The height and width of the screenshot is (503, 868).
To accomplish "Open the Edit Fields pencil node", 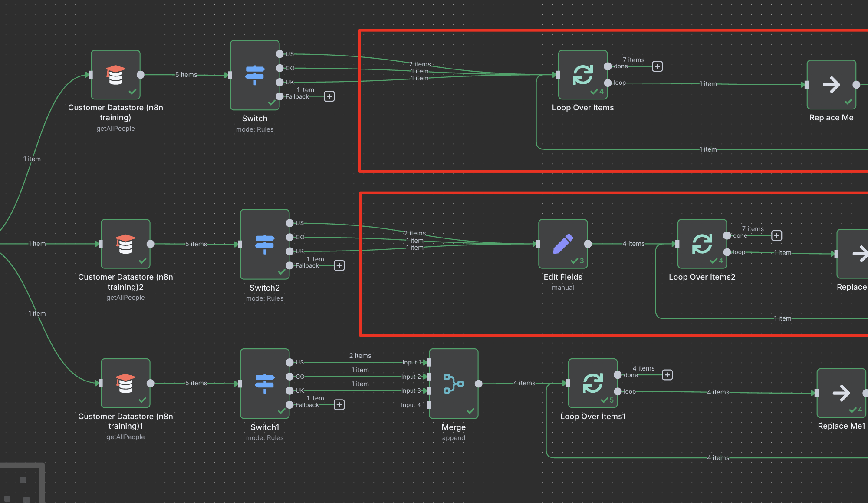I will tap(563, 244).
